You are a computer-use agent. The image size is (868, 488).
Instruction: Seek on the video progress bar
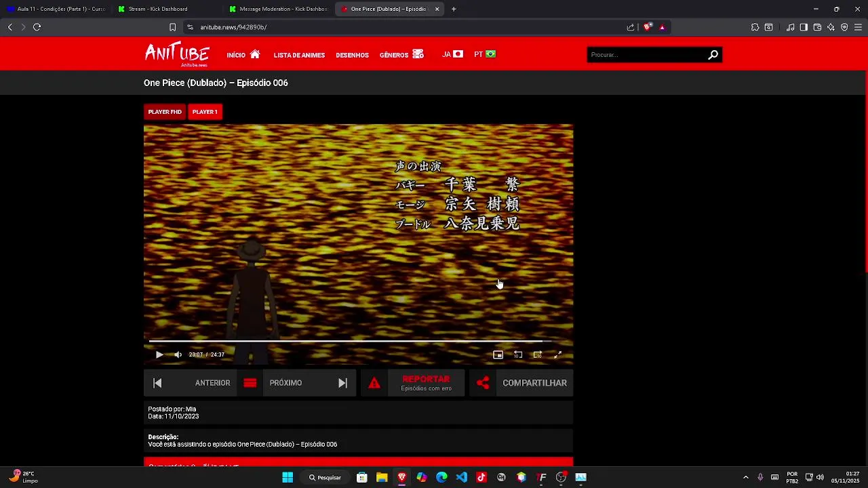coord(358,341)
